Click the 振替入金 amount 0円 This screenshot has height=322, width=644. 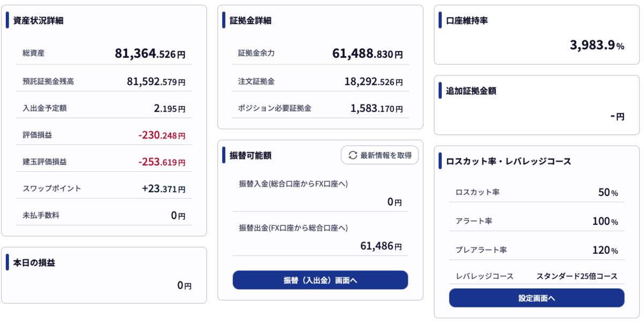click(394, 202)
